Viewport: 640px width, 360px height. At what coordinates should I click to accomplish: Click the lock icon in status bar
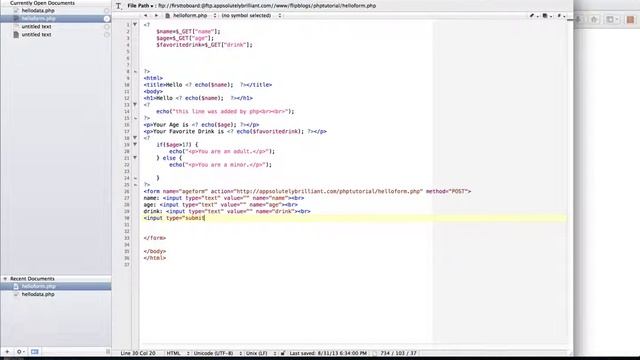click(x=282, y=353)
